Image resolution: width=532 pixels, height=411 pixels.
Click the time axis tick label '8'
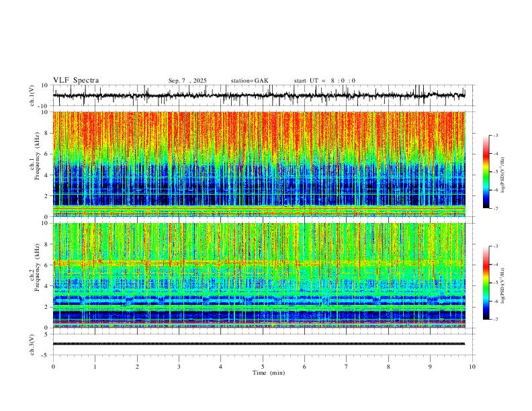(x=388, y=367)
